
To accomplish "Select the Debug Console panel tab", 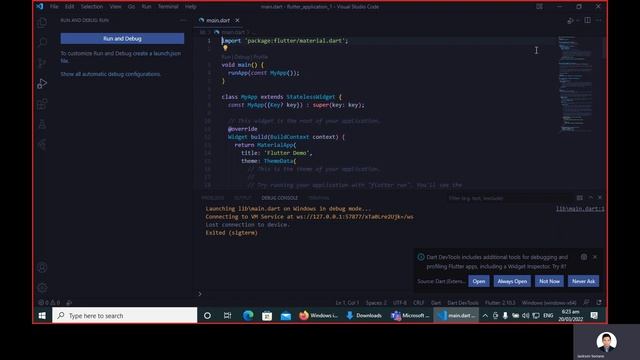I will 280,198.
